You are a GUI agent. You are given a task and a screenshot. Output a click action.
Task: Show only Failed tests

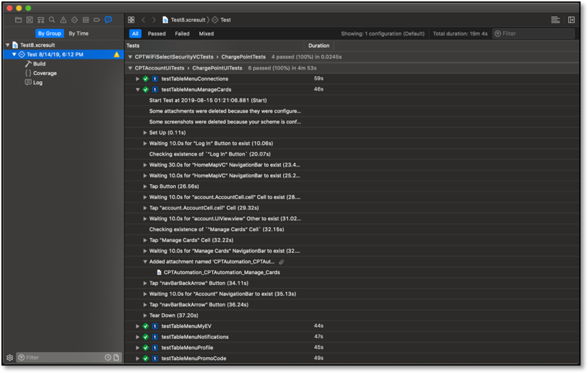pos(182,33)
